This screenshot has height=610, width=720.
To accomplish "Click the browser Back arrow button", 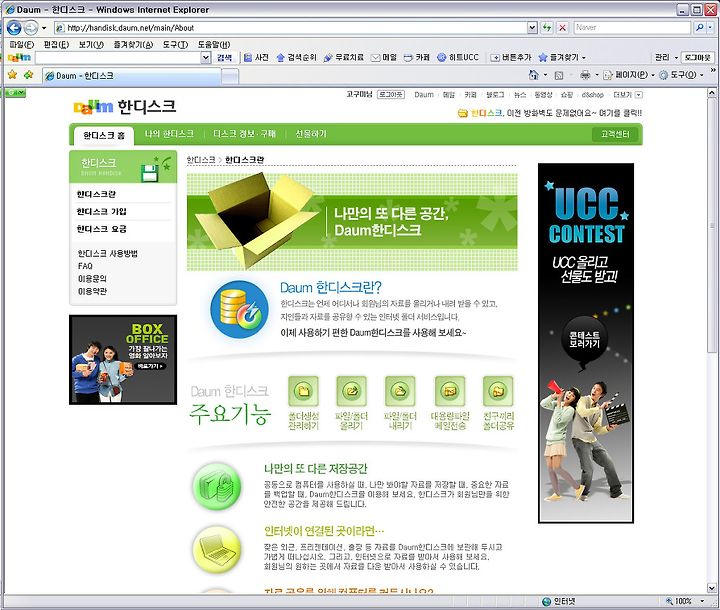I will tap(14, 28).
